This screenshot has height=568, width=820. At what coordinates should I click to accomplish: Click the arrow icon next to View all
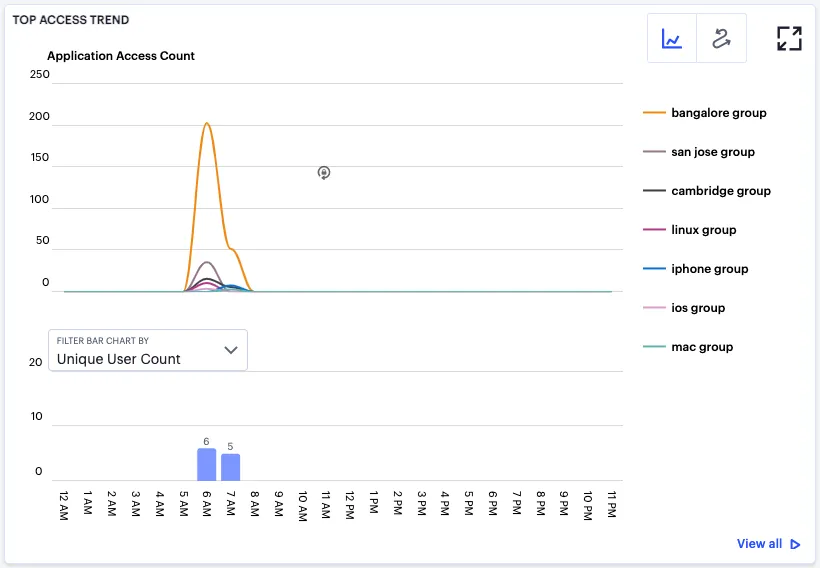click(795, 544)
